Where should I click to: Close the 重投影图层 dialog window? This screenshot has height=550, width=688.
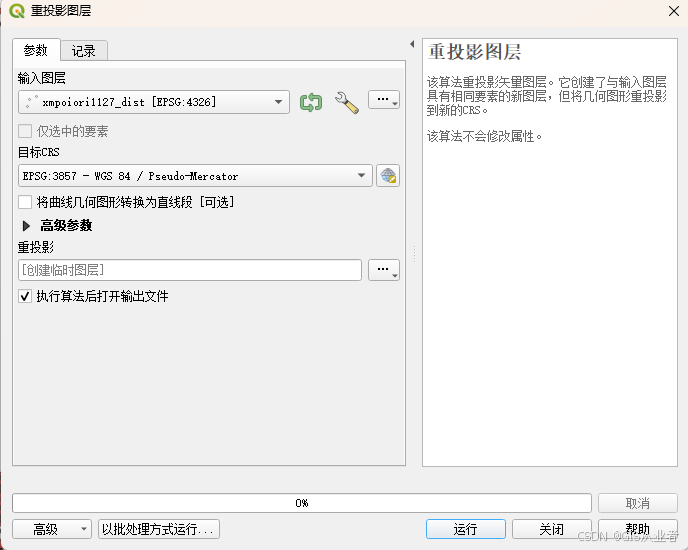click(x=674, y=11)
